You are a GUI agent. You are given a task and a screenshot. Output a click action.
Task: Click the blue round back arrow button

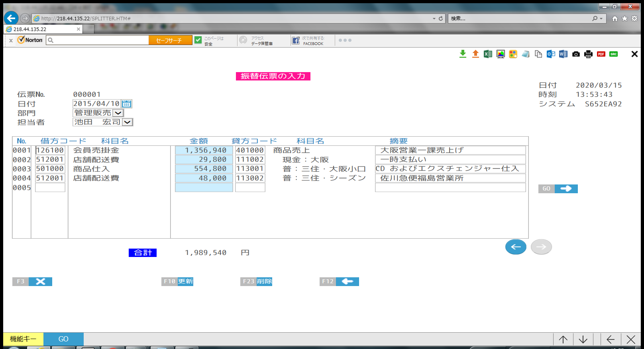click(516, 247)
